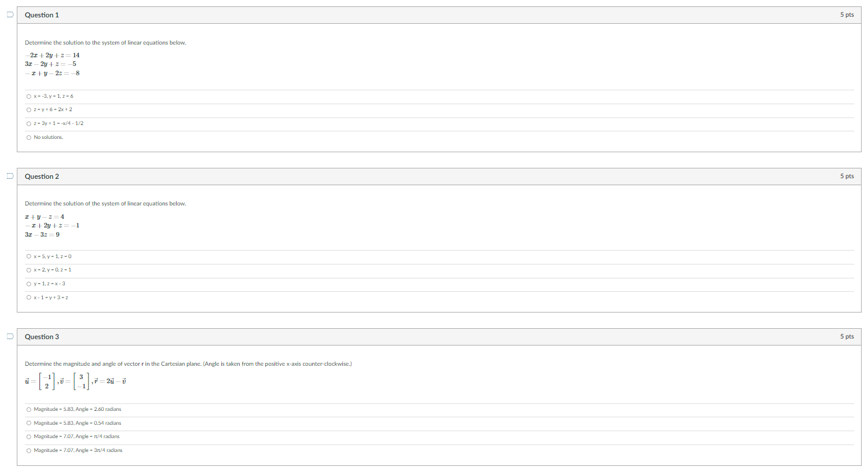The height and width of the screenshot is (474, 868).
Task: Select 'No solutions.' option in Question 1
Action: (29, 137)
